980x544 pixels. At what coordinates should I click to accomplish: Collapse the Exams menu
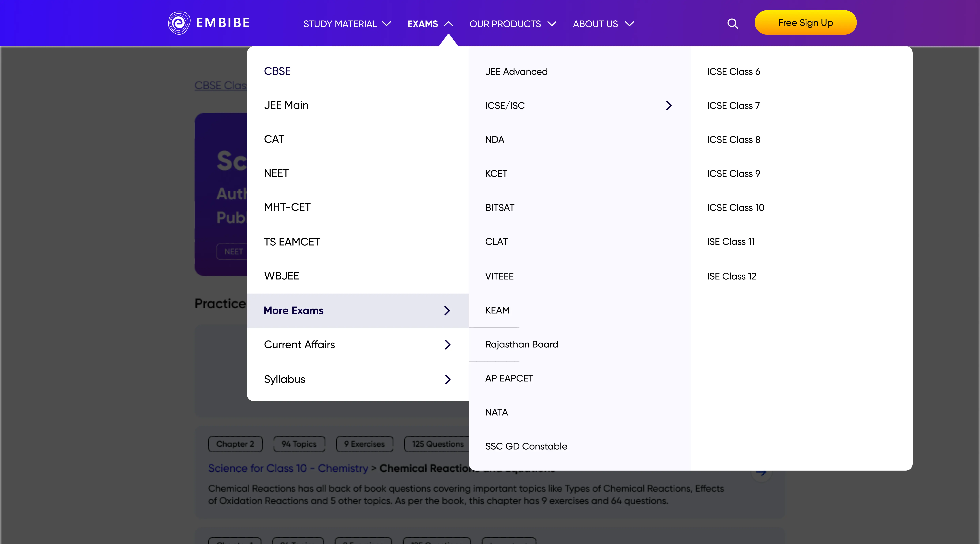pos(430,24)
